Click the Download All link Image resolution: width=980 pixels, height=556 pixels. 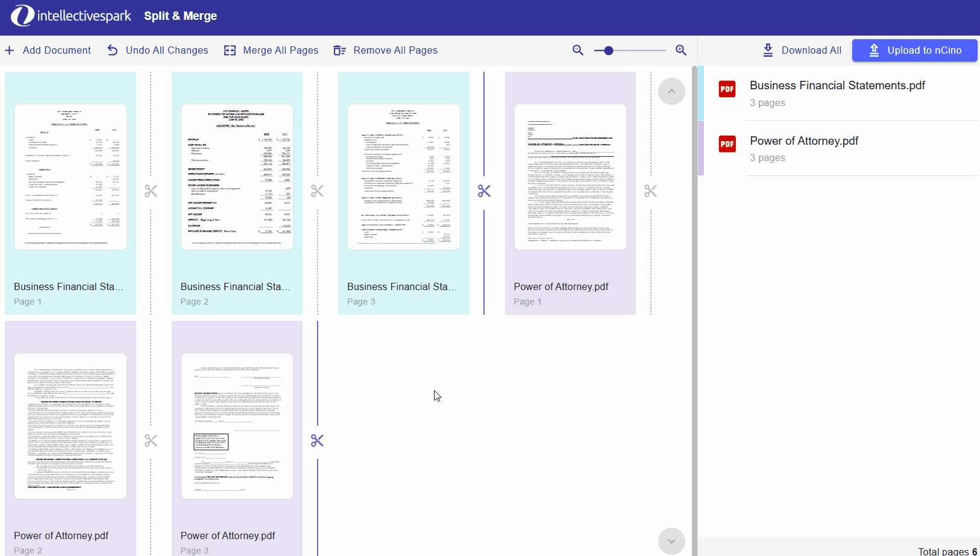[801, 50]
